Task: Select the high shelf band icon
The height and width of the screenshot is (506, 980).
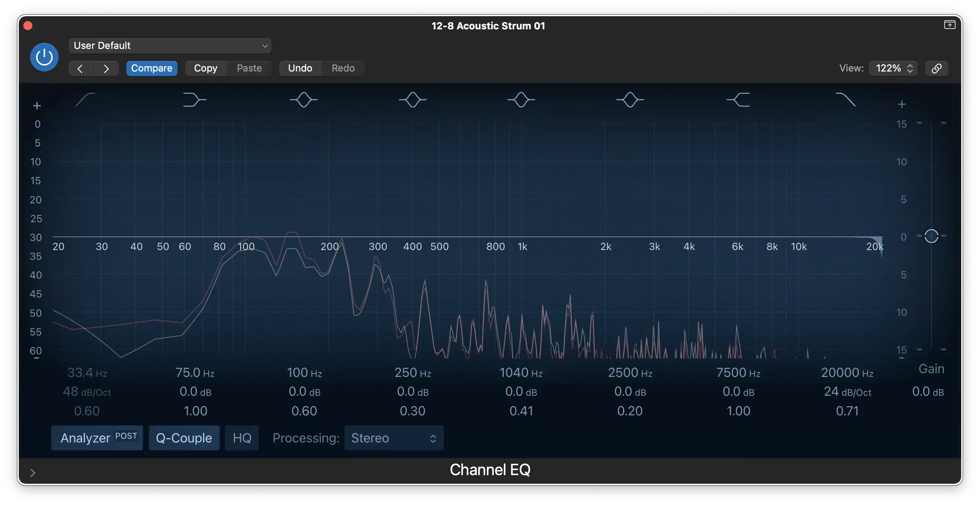Action: (739, 99)
